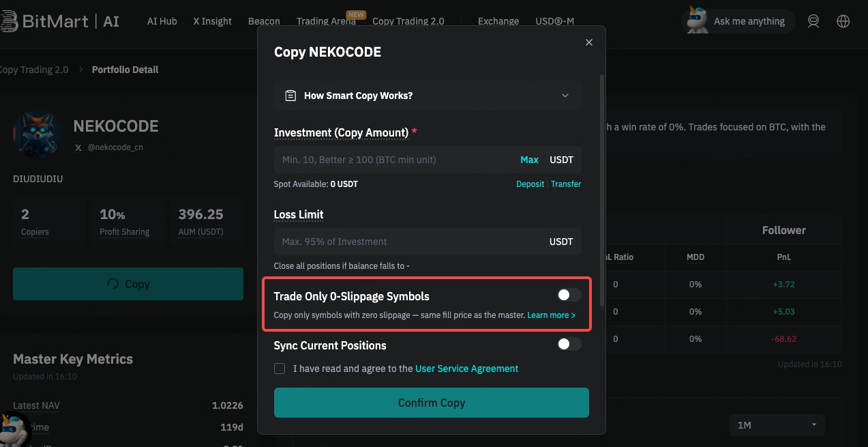Turn on Sync Current Positions toggle

point(569,344)
